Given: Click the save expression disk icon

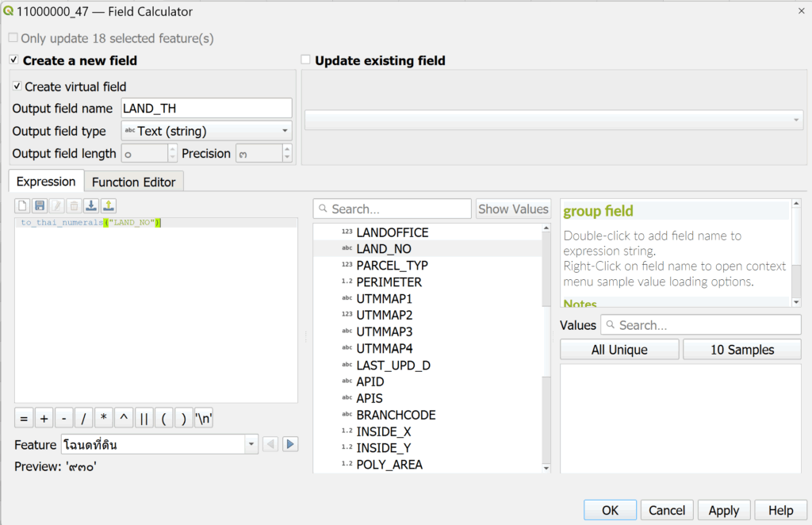Looking at the screenshot, I should [40, 205].
